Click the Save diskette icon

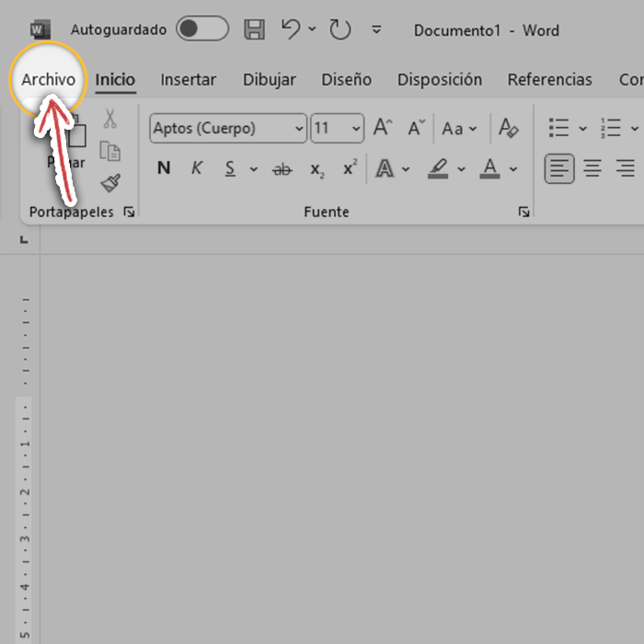[x=255, y=29]
